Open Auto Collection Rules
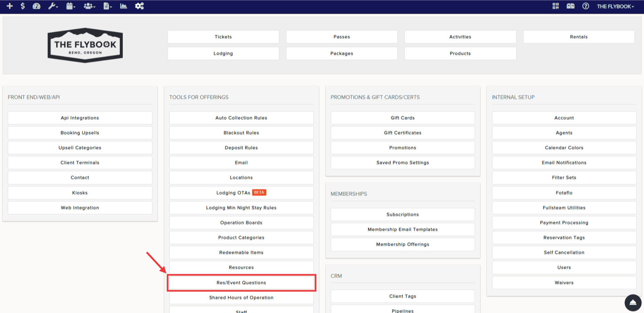 (241, 118)
